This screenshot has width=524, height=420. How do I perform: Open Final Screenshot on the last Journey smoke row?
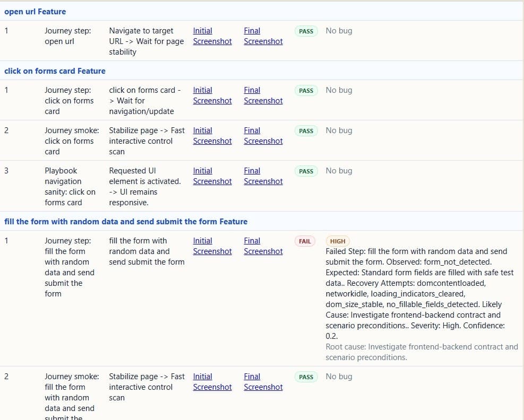263,382
